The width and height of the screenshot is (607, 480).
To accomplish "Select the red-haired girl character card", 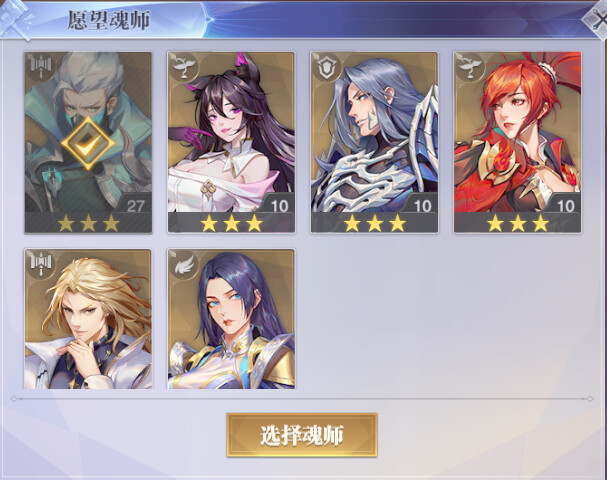I will (518, 142).
